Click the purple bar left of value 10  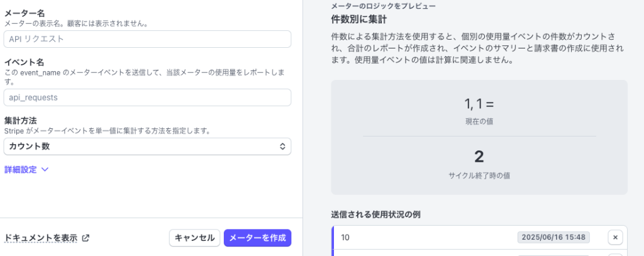[x=333, y=237]
